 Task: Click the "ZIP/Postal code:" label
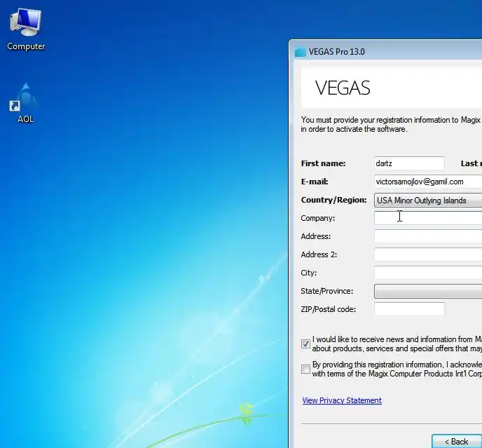point(329,309)
